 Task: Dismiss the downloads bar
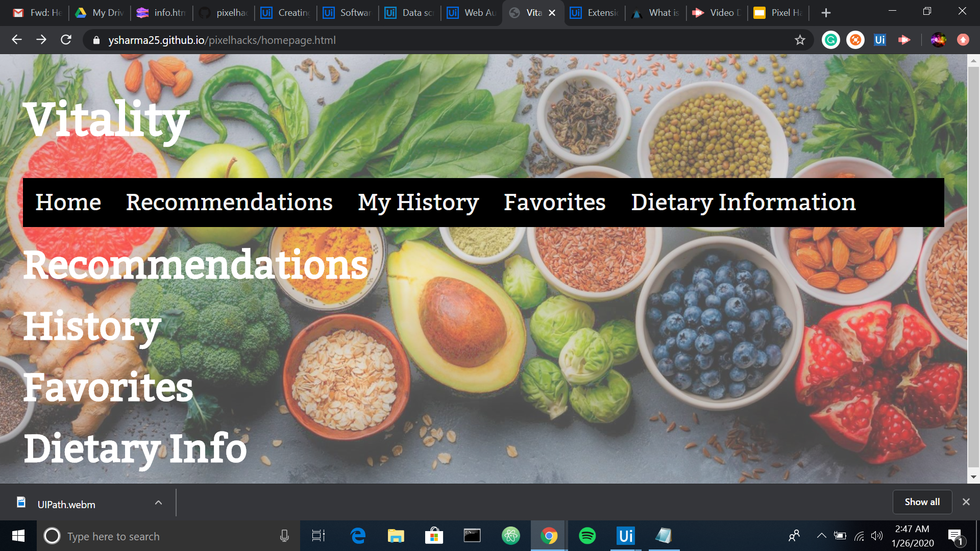click(x=966, y=502)
